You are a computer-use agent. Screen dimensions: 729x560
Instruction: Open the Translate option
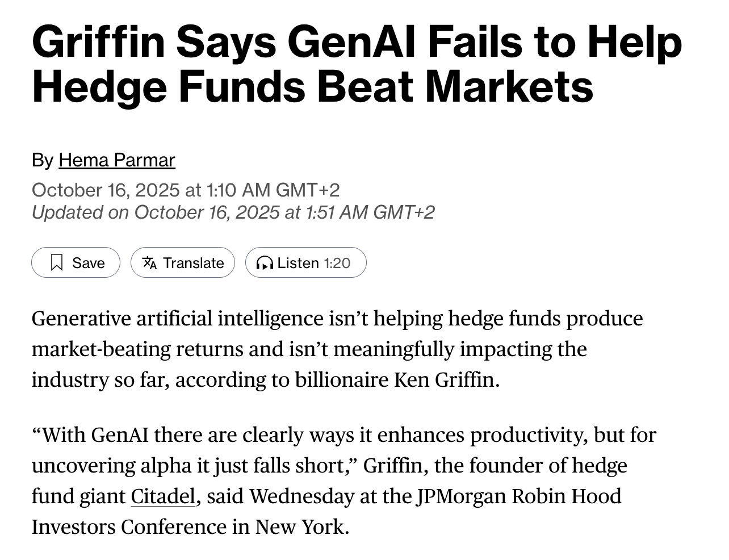click(x=183, y=262)
